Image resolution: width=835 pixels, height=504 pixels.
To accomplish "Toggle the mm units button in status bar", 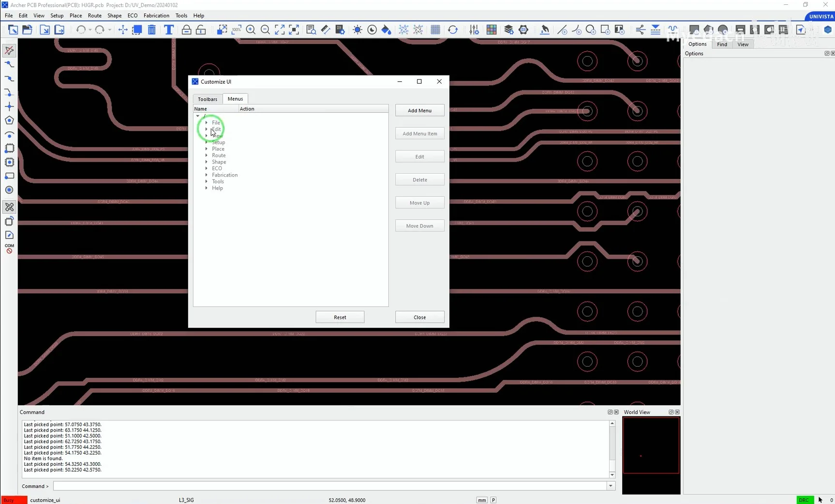I will coord(482,500).
